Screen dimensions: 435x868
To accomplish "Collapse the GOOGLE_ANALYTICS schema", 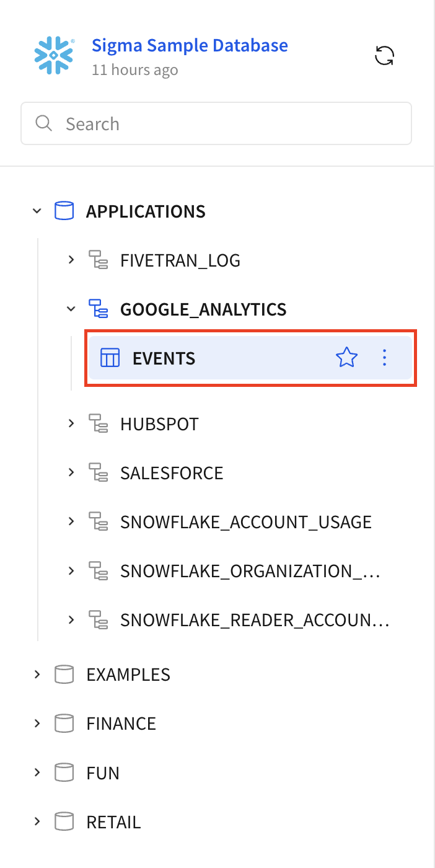I will click(x=71, y=308).
